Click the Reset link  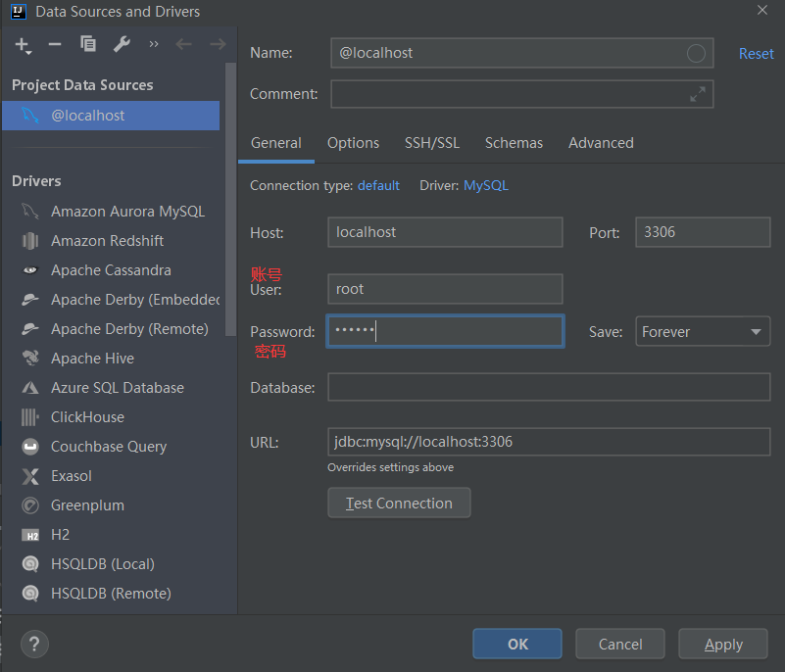[x=756, y=54]
